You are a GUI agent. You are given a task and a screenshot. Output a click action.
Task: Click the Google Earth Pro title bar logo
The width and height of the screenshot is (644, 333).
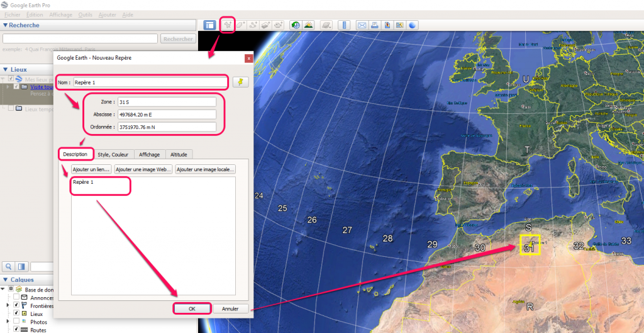pyautogui.click(x=4, y=5)
